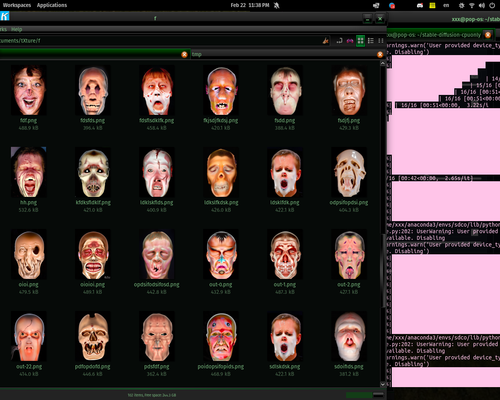Switch to icon grid view mode
This screenshot has height=400, width=500.
coord(360,41)
